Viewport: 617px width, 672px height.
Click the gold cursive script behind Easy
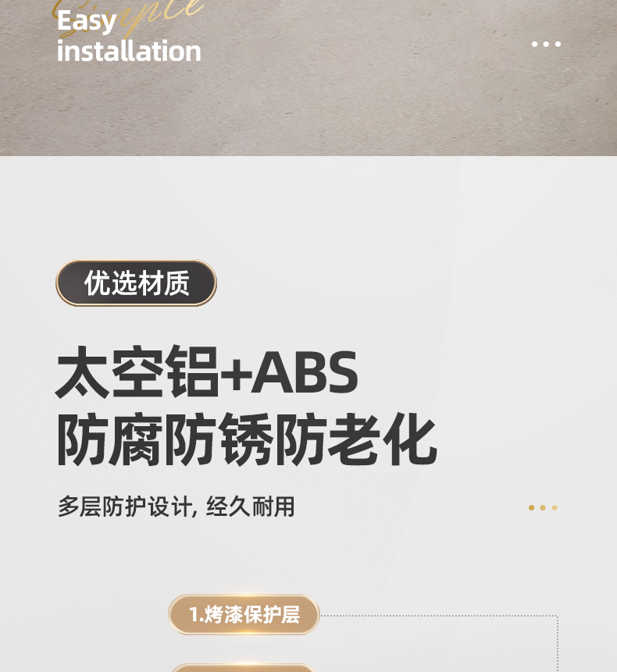tap(129, 12)
